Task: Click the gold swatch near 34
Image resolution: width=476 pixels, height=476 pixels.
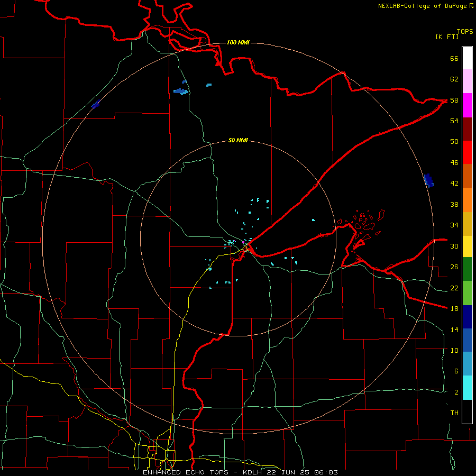Action: [467, 224]
